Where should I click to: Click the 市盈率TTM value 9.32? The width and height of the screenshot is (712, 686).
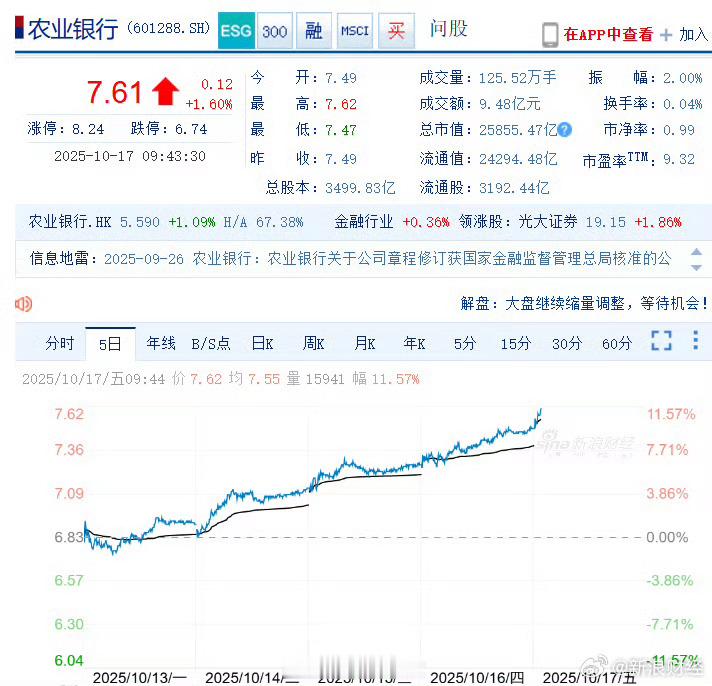click(x=678, y=159)
